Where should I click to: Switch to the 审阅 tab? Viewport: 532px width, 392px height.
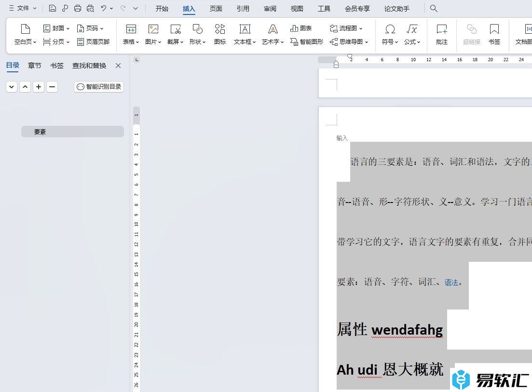[270, 9]
